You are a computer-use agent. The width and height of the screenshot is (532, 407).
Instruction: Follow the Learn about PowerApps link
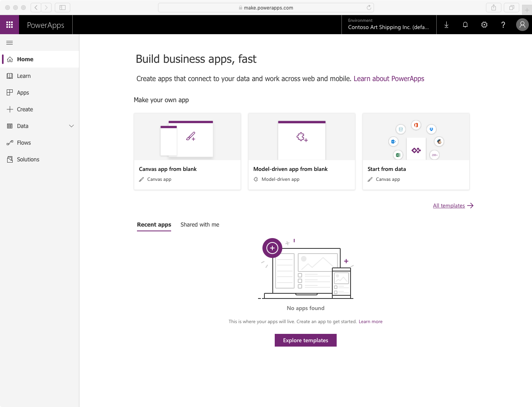click(x=389, y=79)
